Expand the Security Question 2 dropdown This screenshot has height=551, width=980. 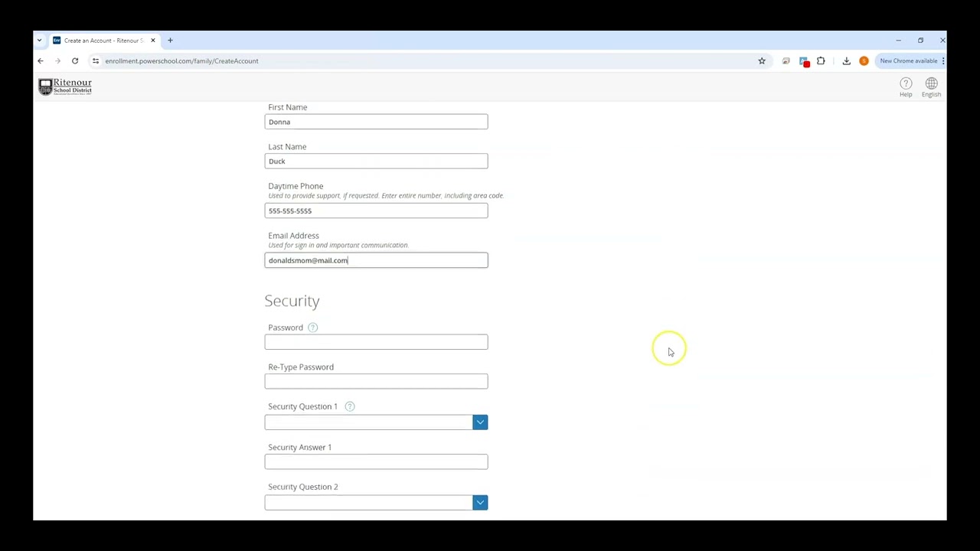tap(480, 502)
